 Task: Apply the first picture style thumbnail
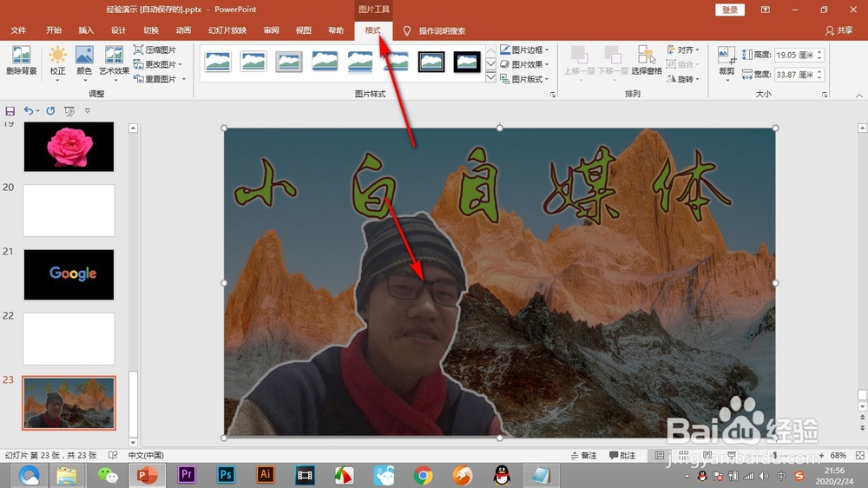click(x=218, y=62)
